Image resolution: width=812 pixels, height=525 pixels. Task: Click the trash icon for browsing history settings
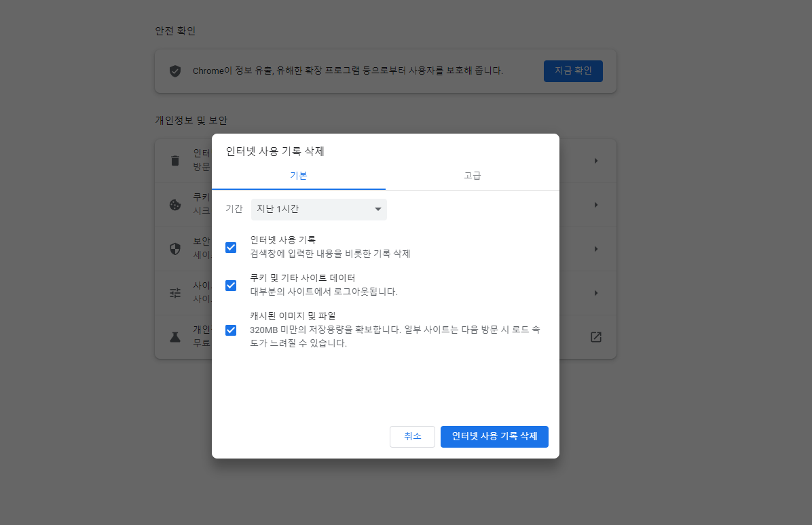tap(175, 160)
